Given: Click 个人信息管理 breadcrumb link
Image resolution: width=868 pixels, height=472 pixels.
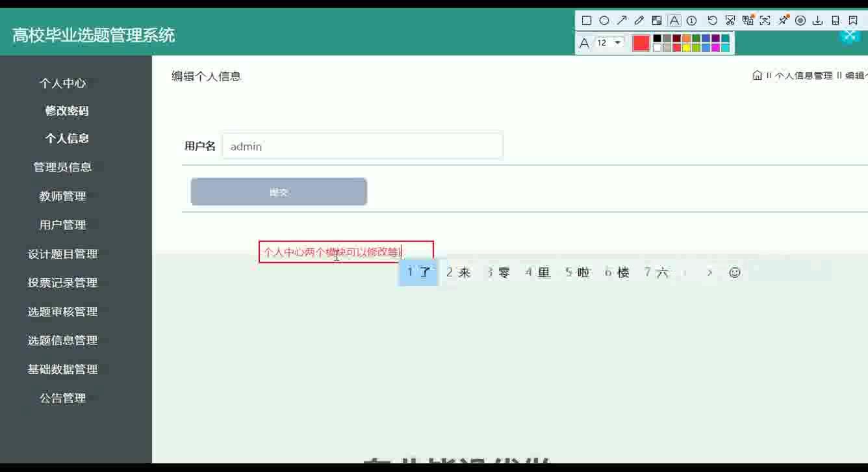Looking at the screenshot, I should pos(804,75).
